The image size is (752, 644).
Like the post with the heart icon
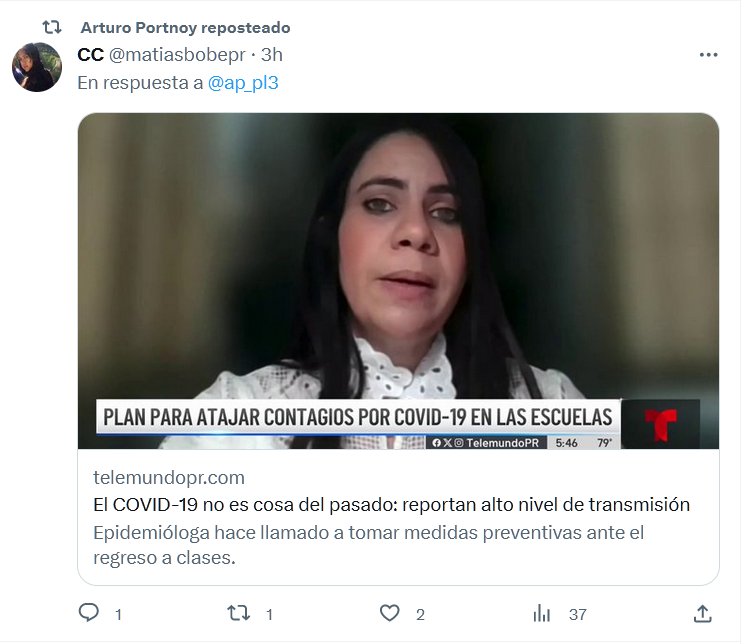(x=389, y=613)
